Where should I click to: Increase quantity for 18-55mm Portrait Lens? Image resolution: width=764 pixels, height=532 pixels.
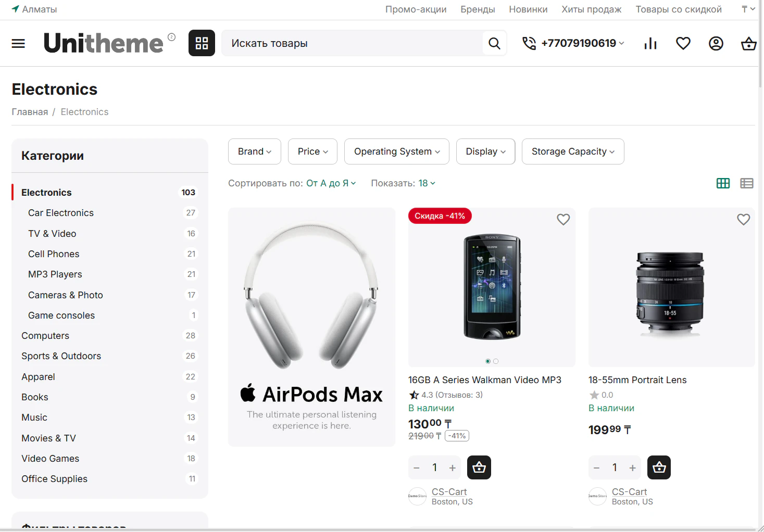[x=633, y=468]
